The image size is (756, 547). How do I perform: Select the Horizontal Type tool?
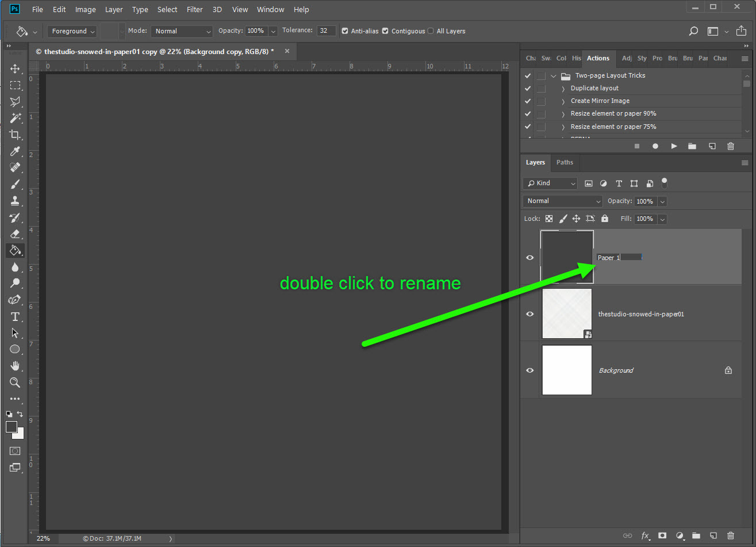[15, 316]
